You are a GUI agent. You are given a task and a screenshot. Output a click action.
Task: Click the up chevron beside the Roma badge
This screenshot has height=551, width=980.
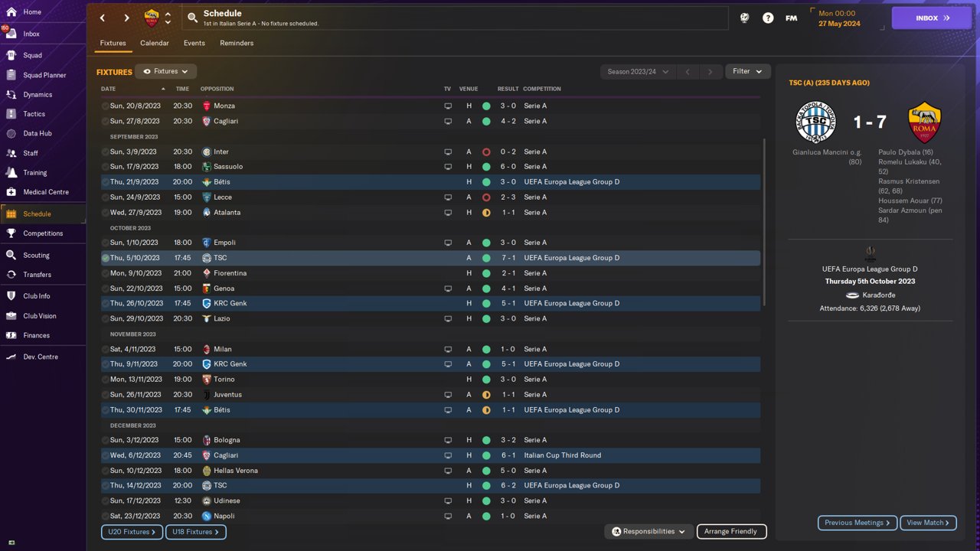[x=168, y=14]
